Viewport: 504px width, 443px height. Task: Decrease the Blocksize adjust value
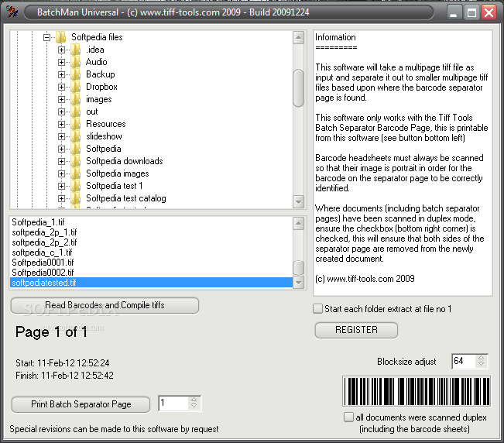pos(482,364)
